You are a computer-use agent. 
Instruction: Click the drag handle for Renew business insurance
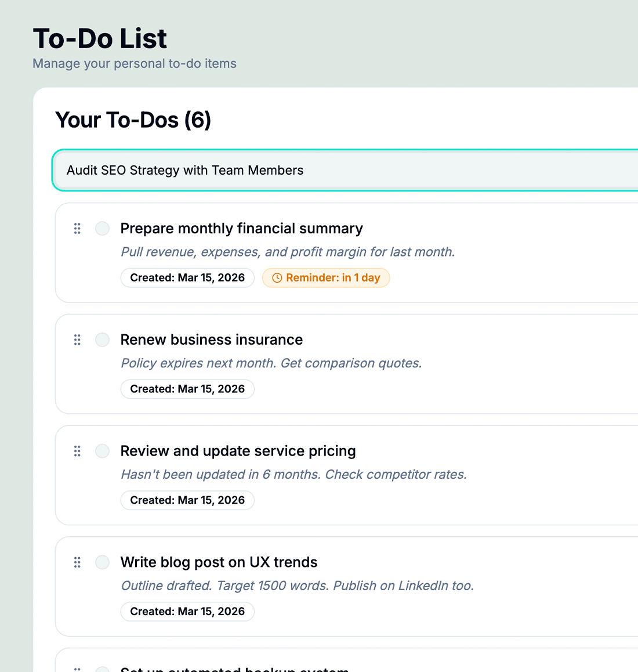(77, 340)
